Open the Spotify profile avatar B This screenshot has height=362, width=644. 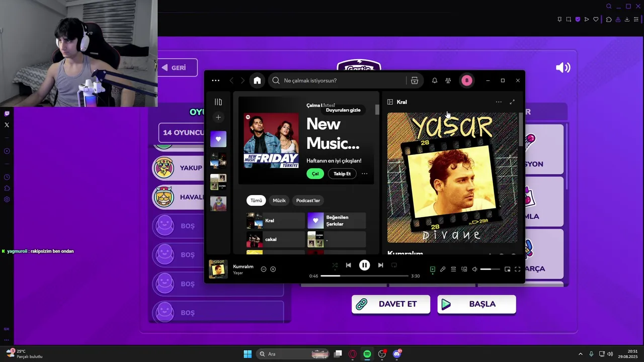pyautogui.click(x=466, y=80)
